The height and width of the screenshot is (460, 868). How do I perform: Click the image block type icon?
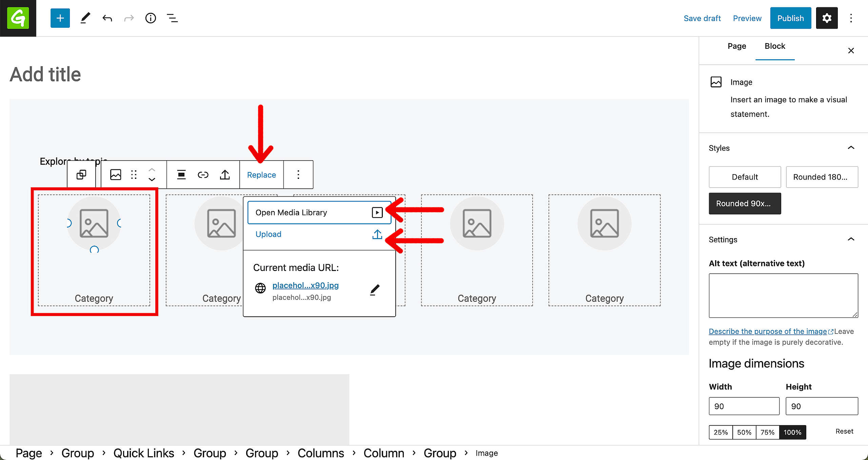(x=116, y=175)
